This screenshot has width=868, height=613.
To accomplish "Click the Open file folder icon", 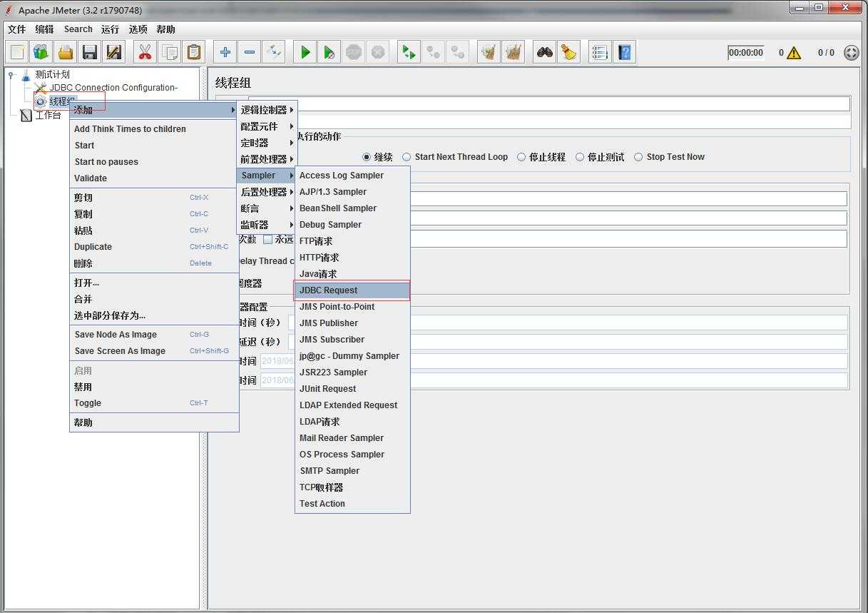I will 66,52.
